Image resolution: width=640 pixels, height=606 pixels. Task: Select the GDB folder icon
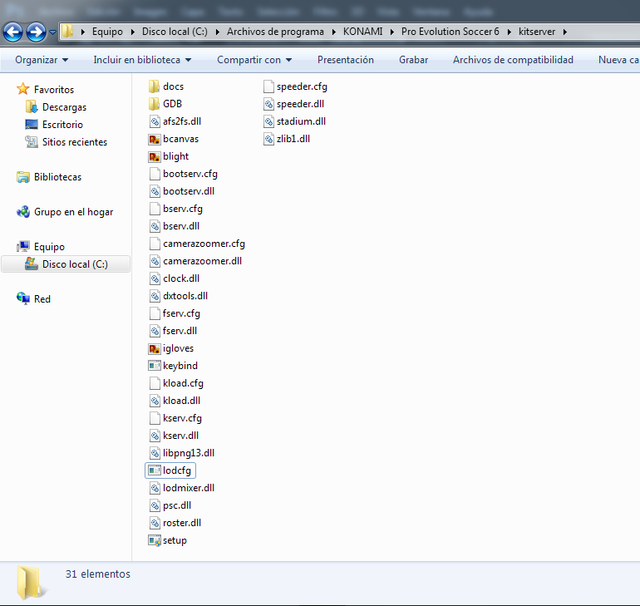point(154,104)
